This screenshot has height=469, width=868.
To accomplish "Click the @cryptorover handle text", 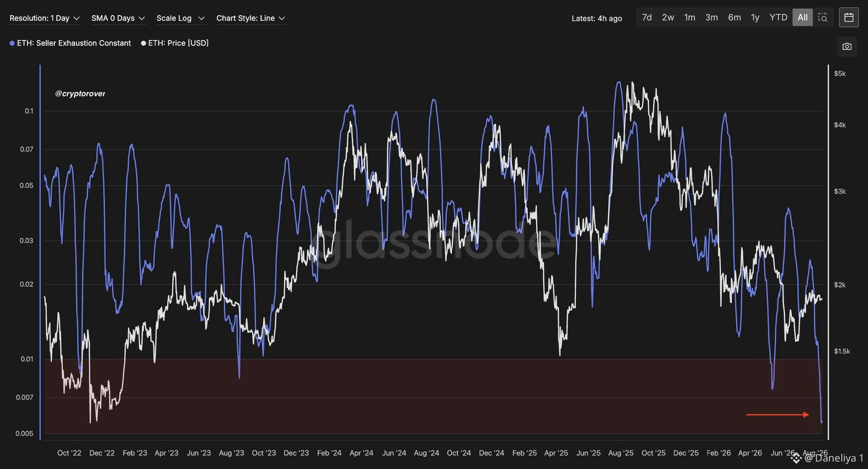I will click(x=80, y=94).
